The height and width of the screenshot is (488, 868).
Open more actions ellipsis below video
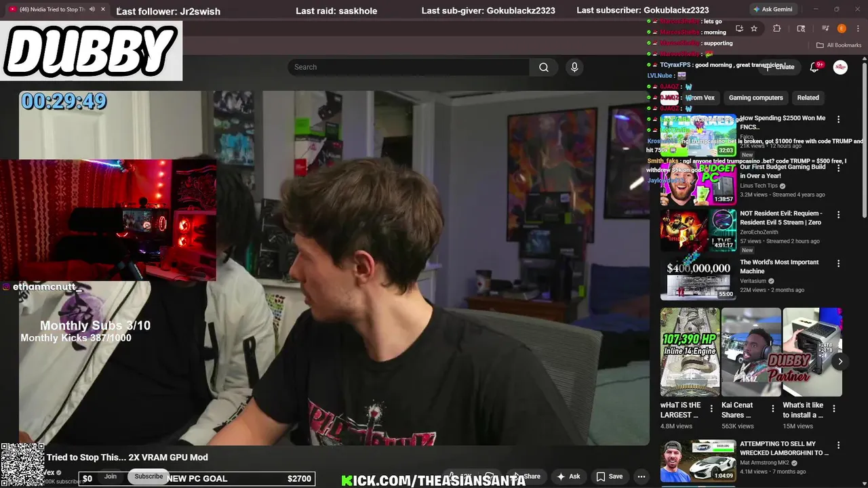click(x=641, y=476)
